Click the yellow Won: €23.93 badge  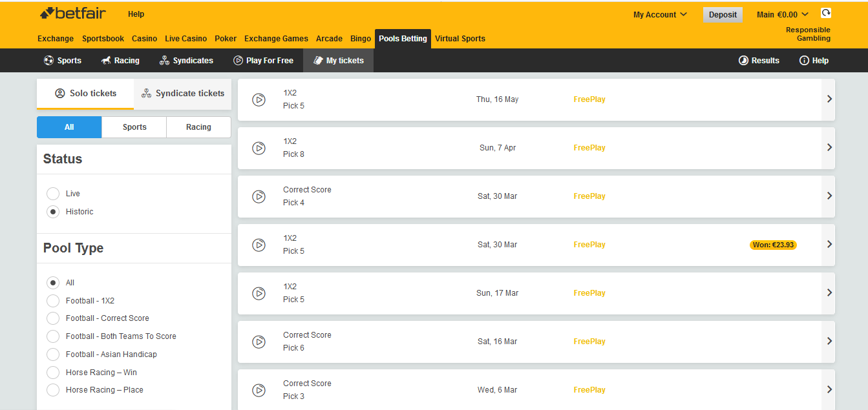click(x=773, y=245)
